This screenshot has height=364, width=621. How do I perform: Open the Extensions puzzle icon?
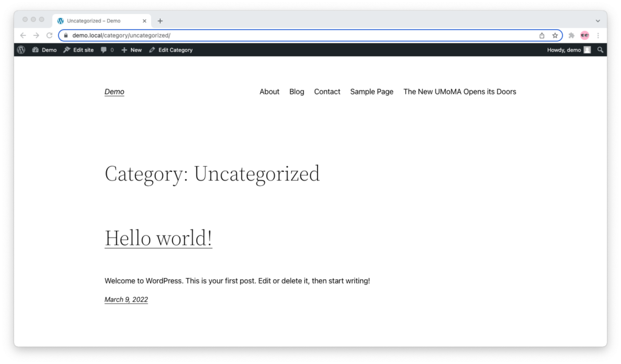coord(571,35)
